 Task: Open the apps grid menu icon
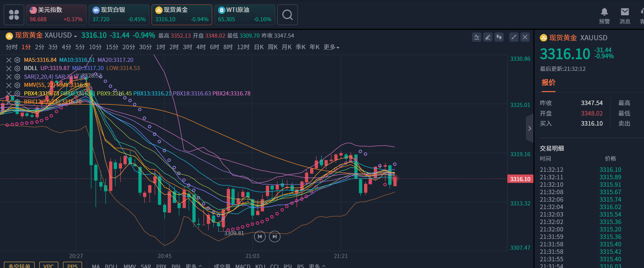(14, 15)
